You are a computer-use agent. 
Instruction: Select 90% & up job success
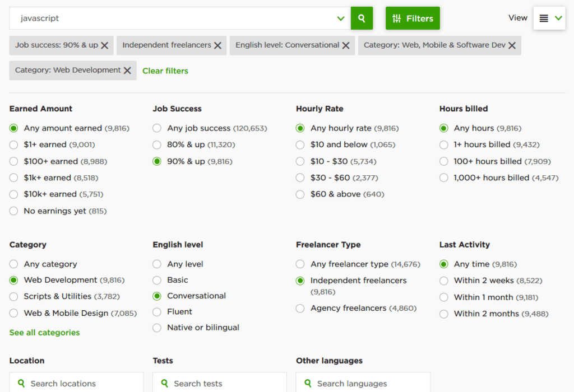point(157,161)
